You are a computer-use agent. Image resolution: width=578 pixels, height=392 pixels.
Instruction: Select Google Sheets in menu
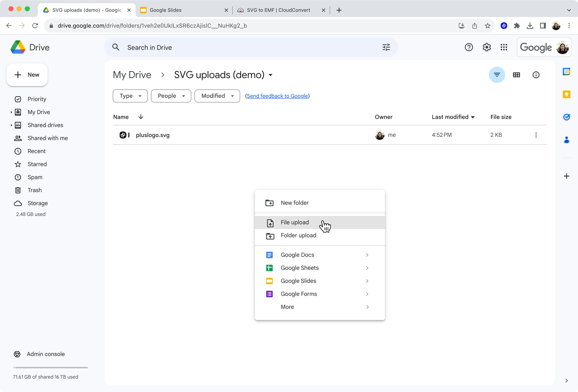click(x=320, y=268)
